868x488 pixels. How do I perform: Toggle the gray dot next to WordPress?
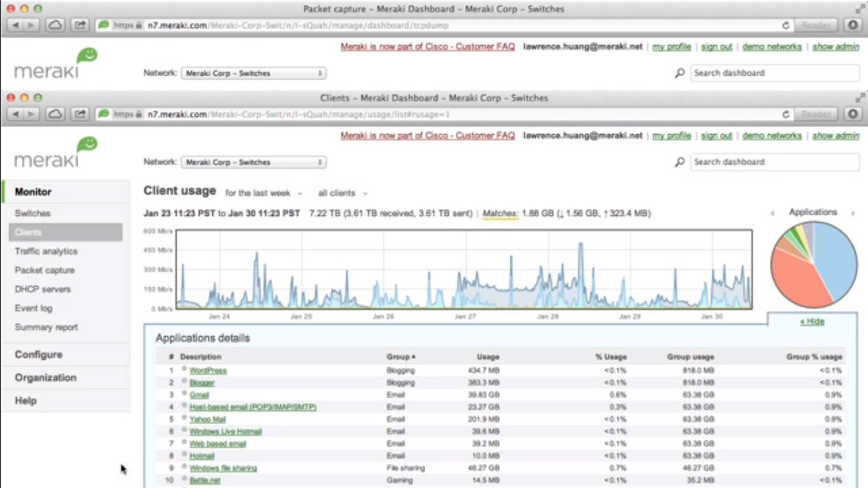(x=184, y=369)
